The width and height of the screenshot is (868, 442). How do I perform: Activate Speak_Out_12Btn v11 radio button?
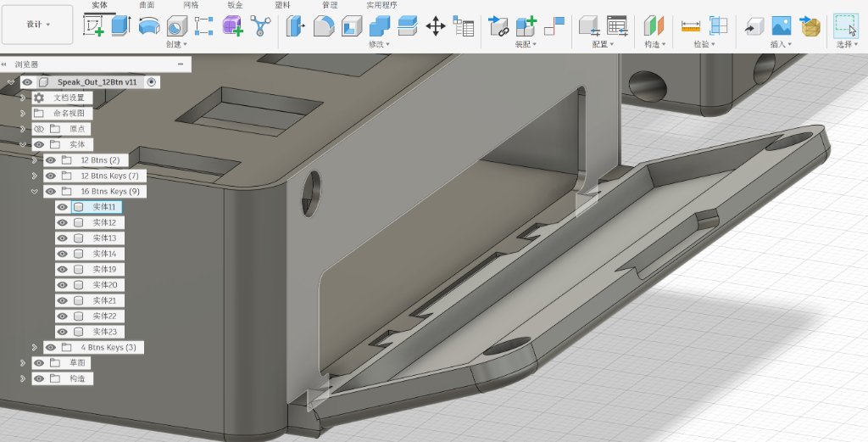click(151, 82)
